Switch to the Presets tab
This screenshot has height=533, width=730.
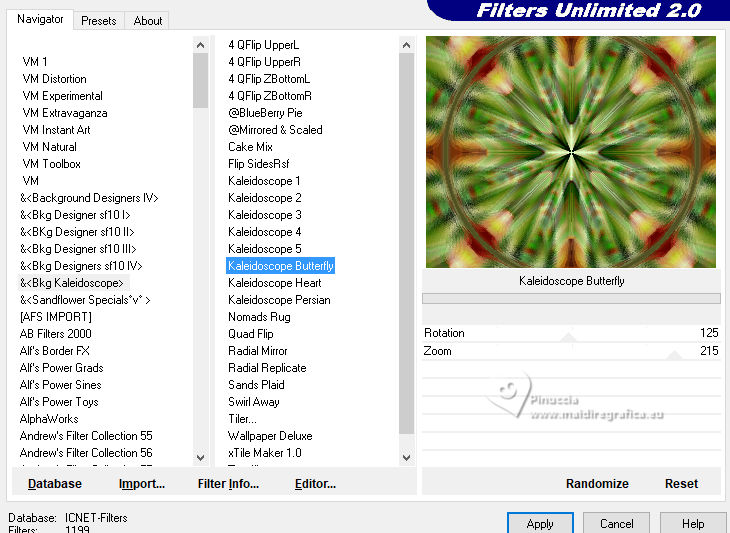(98, 21)
